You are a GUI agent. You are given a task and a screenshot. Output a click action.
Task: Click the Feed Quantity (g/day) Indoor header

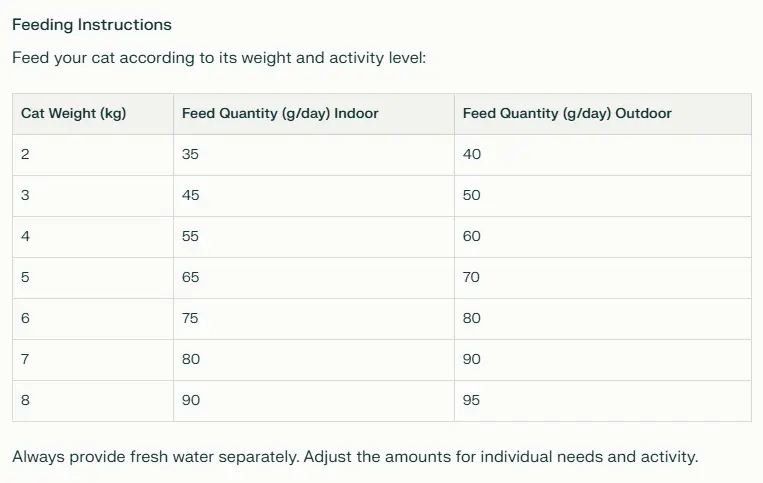314,114
